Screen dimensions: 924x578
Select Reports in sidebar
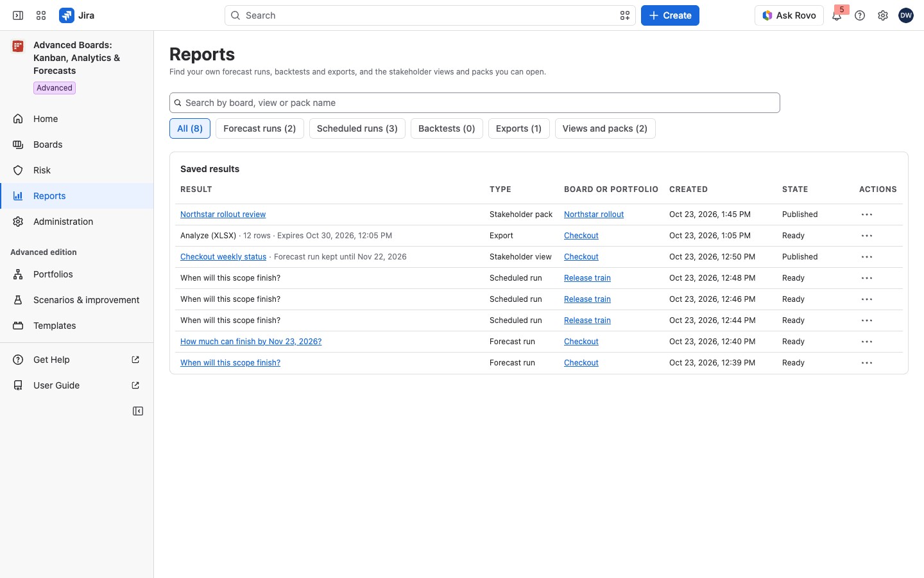click(x=77, y=196)
